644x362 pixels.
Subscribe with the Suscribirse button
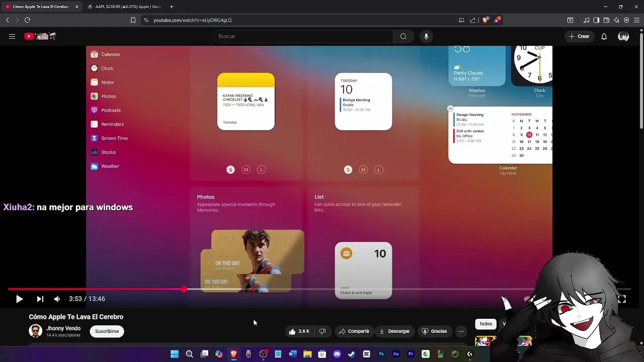tap(107, 331)
